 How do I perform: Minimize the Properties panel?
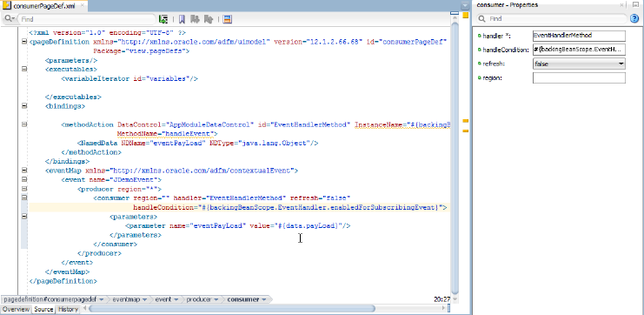coord(635,4)
